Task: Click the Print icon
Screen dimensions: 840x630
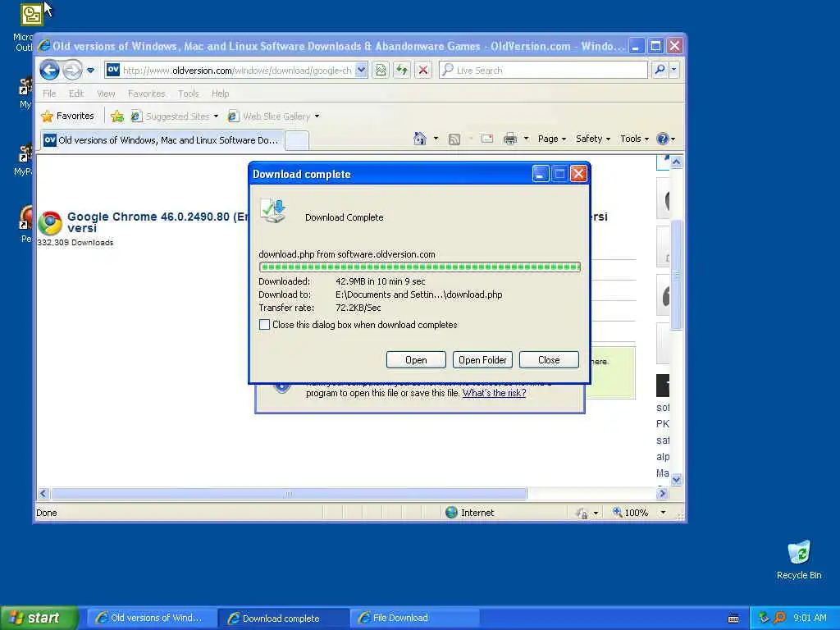Action: pos(510,139)
